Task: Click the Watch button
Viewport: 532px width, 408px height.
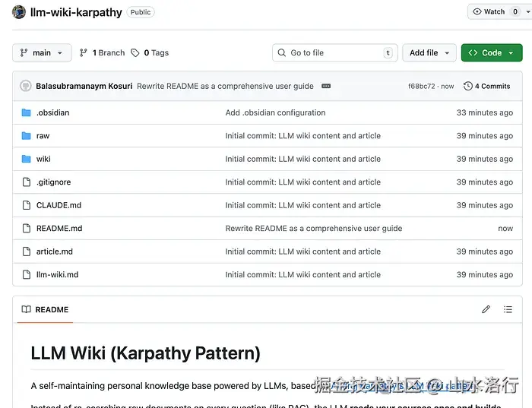Action: point(494,11)
